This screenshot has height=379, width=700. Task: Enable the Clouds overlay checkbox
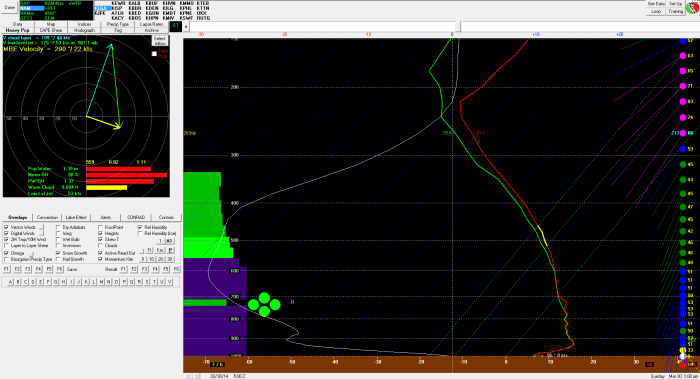tap(100, 246)
